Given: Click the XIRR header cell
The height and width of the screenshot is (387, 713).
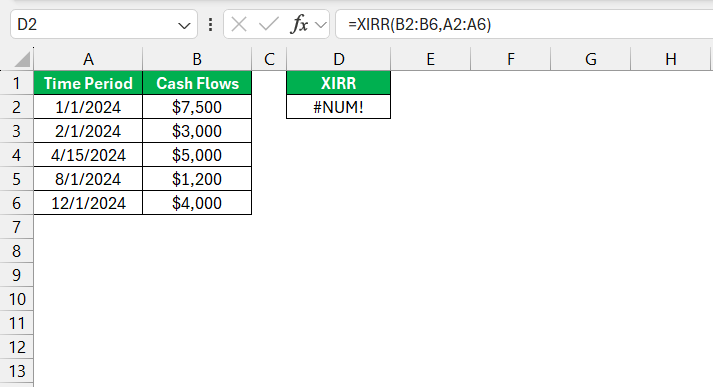Looking at the screenshot, I should [x=339, y=83].
